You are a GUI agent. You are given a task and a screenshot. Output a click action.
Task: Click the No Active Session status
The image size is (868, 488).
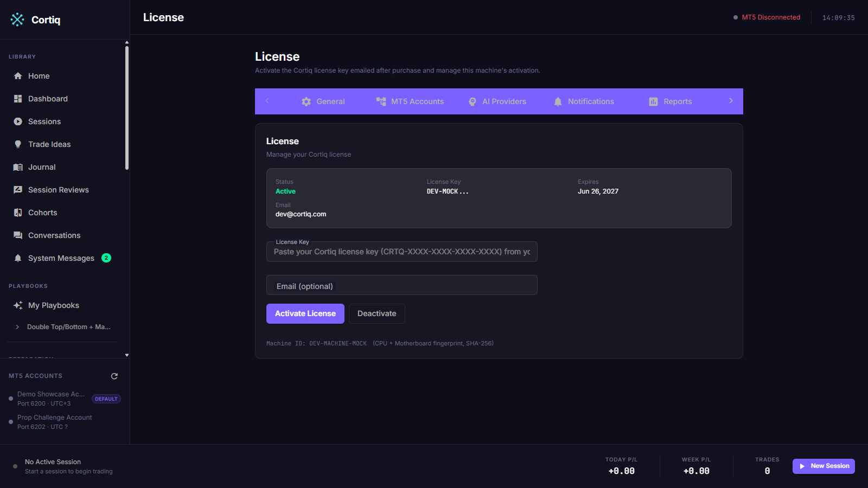tap(53, 462)
